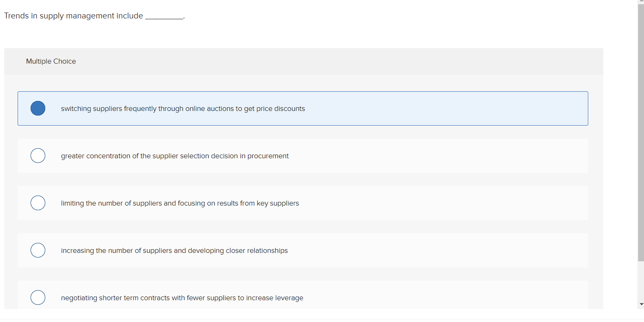Click the page scrollbar down arrow

point(640,304)
